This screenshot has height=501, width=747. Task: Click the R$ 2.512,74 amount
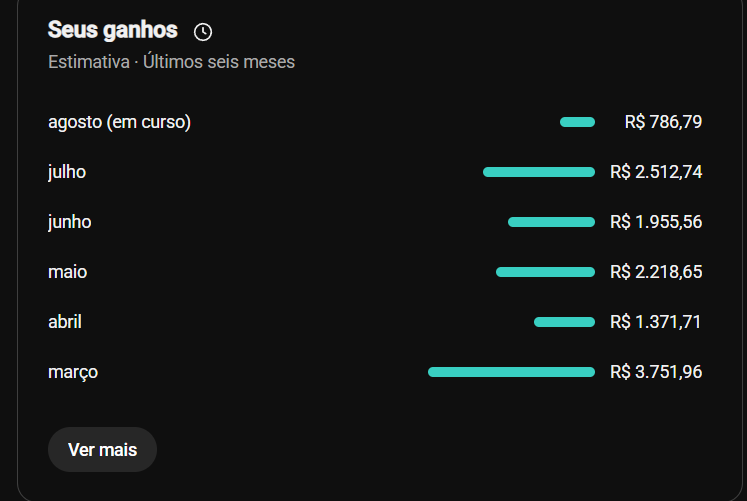656,172
